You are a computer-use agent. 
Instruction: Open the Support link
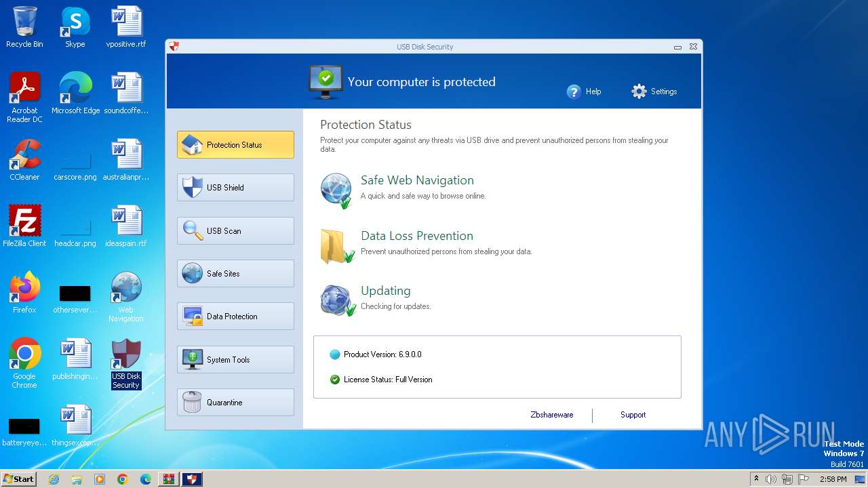[633, 415]
